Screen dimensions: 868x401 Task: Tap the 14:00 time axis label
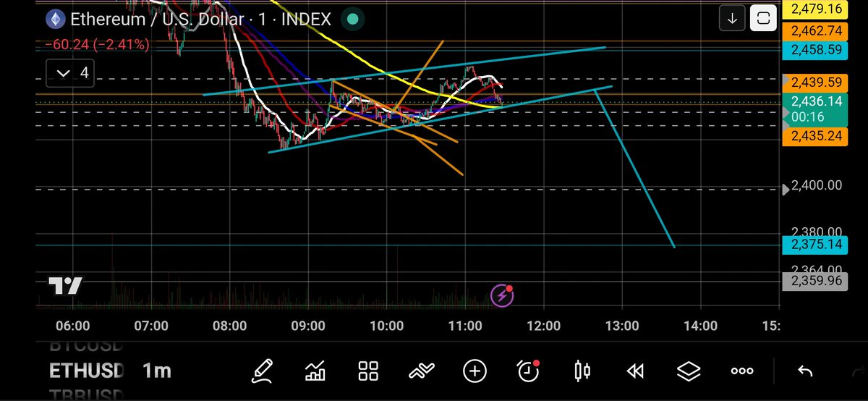point(700,326)
